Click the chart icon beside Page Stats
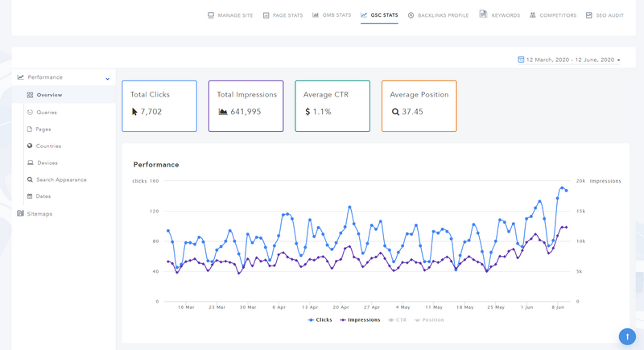This screenshot has width=644, height=350. (266, 15)
